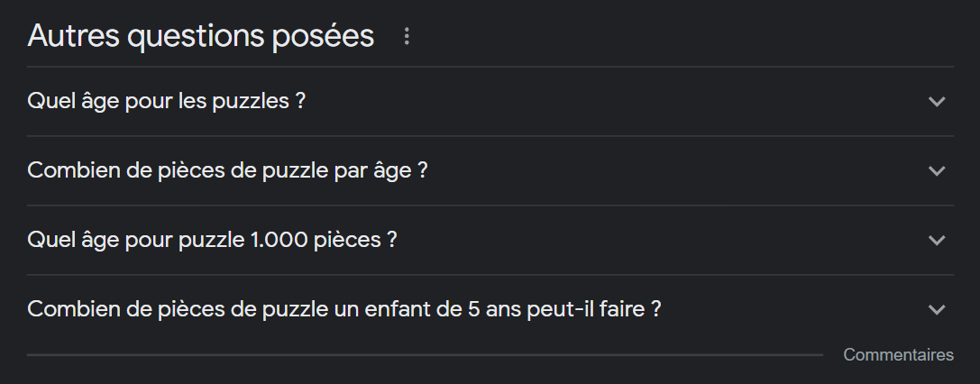Click the "Autres questions posées" heading

(x=201, y=36)
